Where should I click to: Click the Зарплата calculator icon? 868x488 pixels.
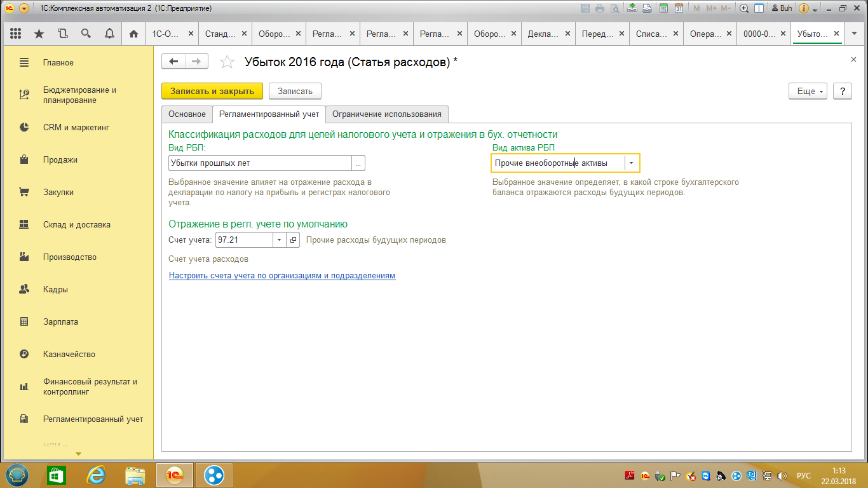tap(24, 322)
